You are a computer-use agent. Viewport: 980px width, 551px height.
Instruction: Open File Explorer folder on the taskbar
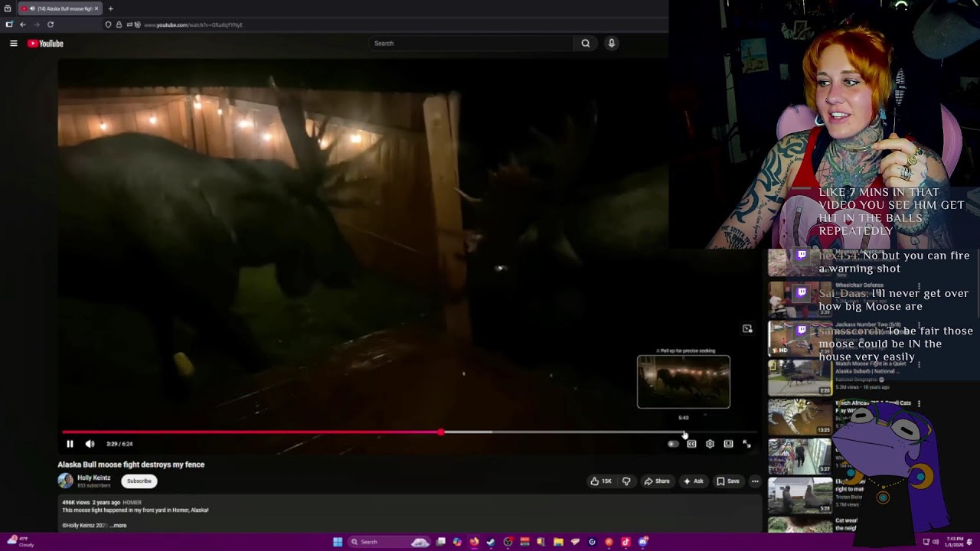pyautogui.click(x=558, y=542)
